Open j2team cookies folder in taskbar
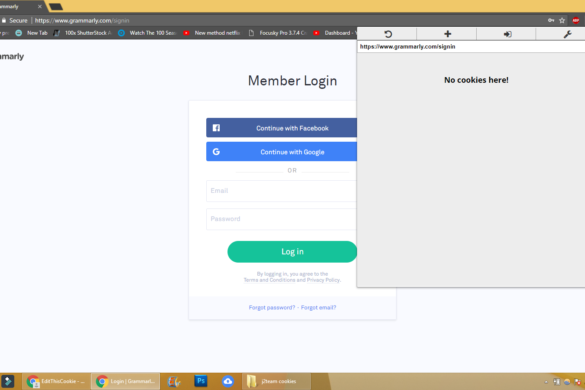This screenshot has width=585, height=390. (276, 381)
